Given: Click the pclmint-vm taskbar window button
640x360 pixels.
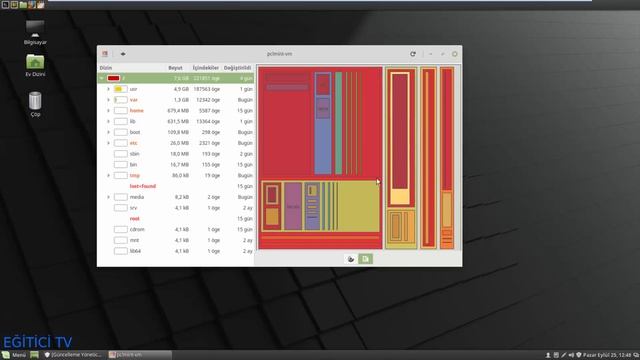Looking at the screenshot, I should [x=140, y=355].
